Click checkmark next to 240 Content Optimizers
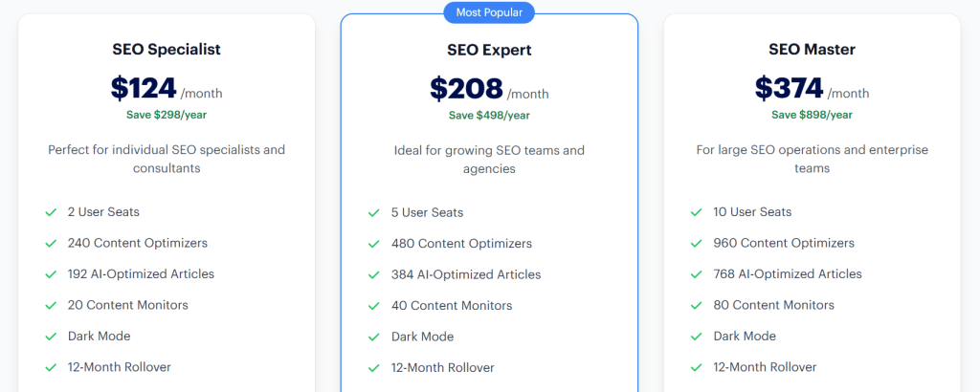The width and height of the screenshot is (980, 392). tap(51, 243)
